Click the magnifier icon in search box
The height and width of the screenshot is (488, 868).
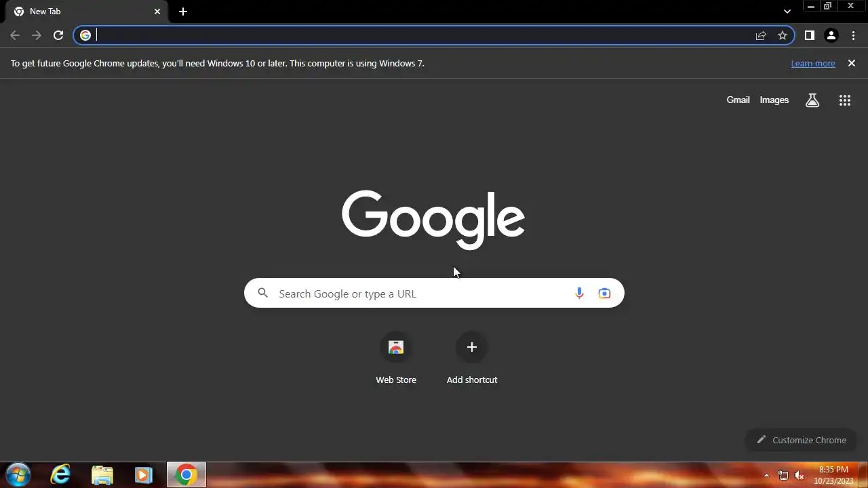263,293
